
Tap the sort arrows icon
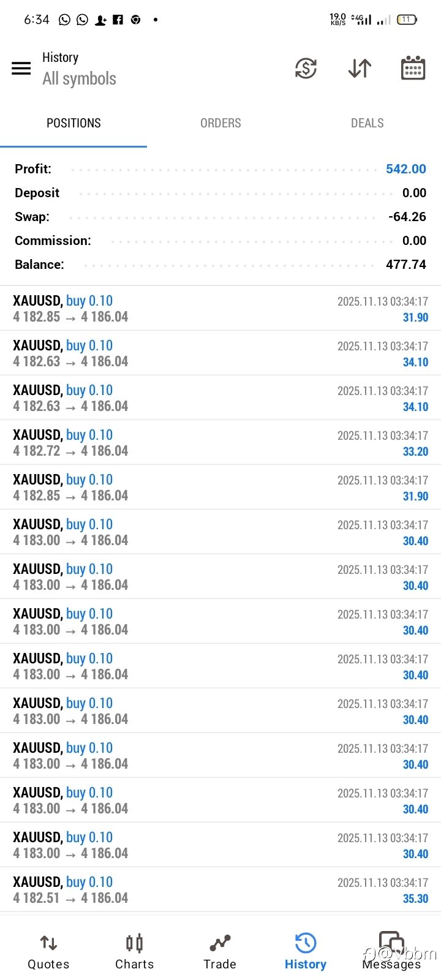coord(360,68)
